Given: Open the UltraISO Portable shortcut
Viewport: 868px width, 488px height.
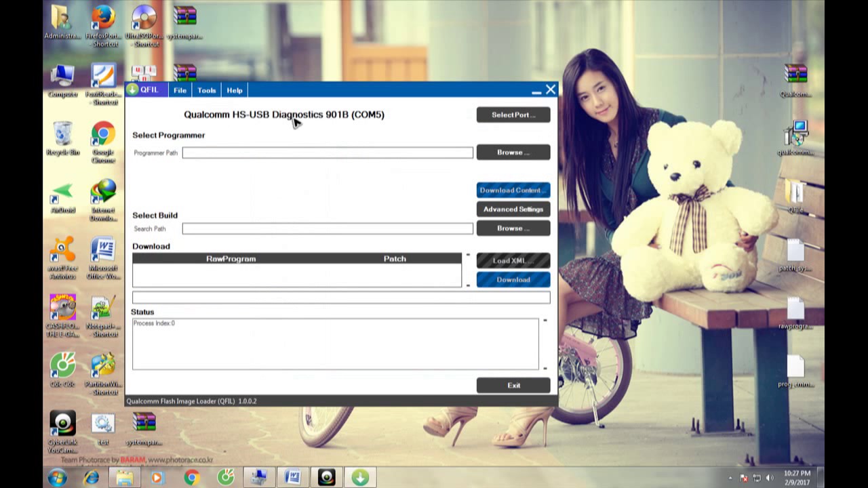Looking at the screenshot, I should [x=144, y=27].
